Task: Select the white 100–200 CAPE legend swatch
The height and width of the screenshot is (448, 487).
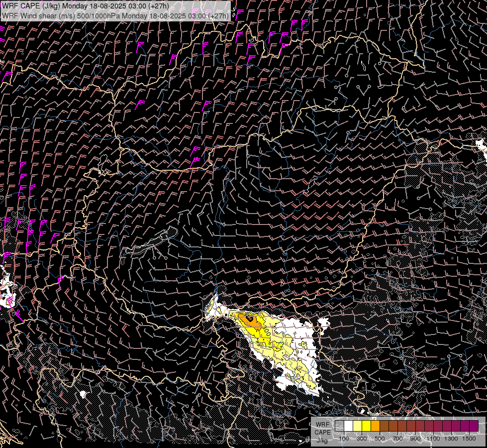Action: (349, 426)
